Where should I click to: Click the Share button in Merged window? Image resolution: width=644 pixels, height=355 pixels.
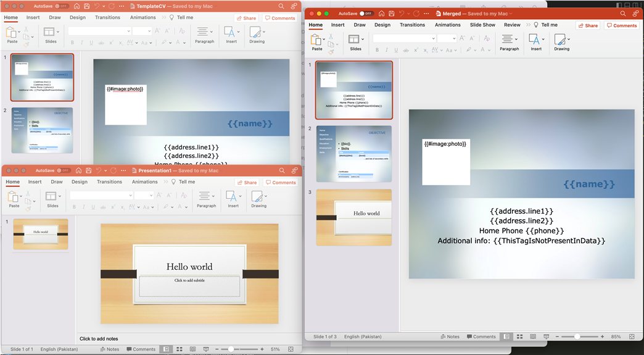pyautogui.click(x=588, y=25)
